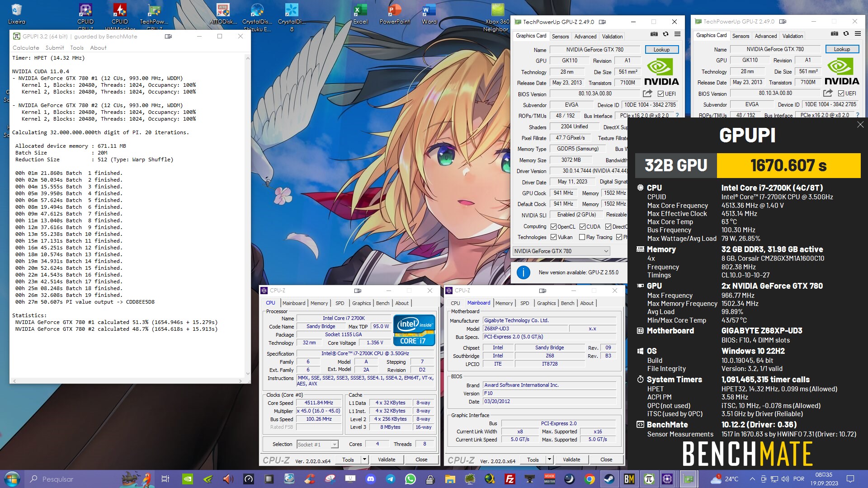Click the refresh icon in the right GPU-Z window
The width and height of the screenshot is (868, 488).
tap(846, 33)
